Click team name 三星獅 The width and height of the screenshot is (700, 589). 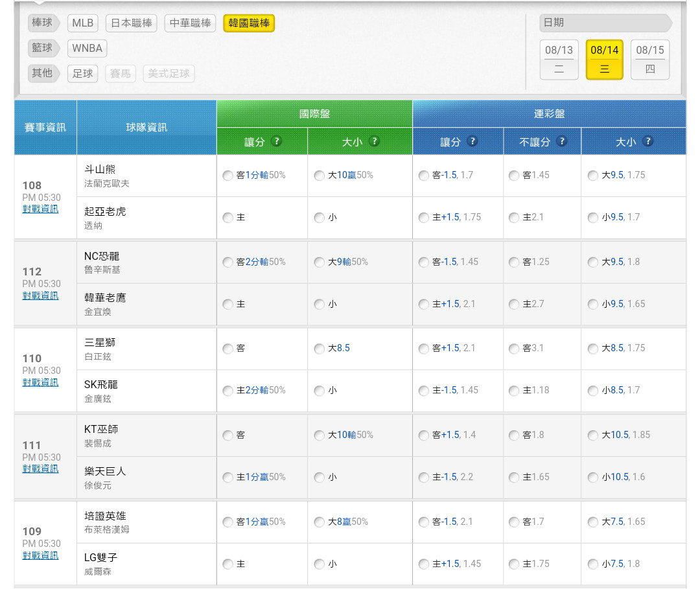point(100,343)
